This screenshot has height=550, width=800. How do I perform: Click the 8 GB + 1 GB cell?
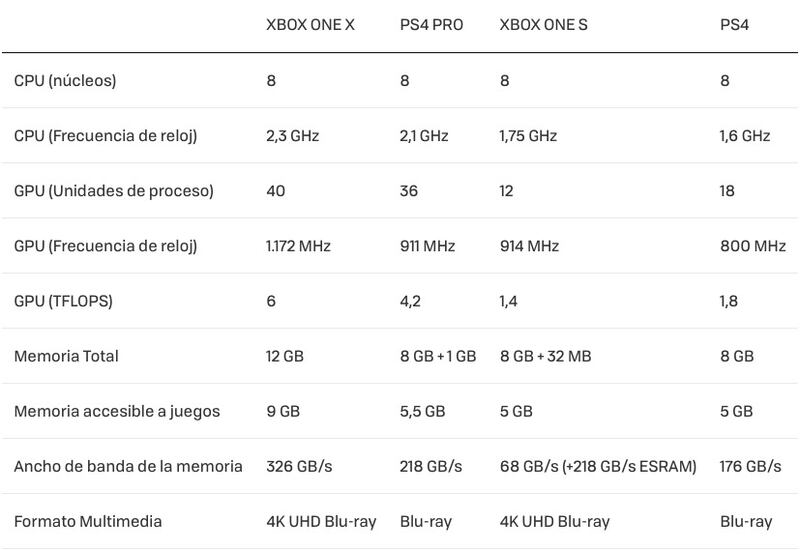pyautogui.click(x=438, y=356)
